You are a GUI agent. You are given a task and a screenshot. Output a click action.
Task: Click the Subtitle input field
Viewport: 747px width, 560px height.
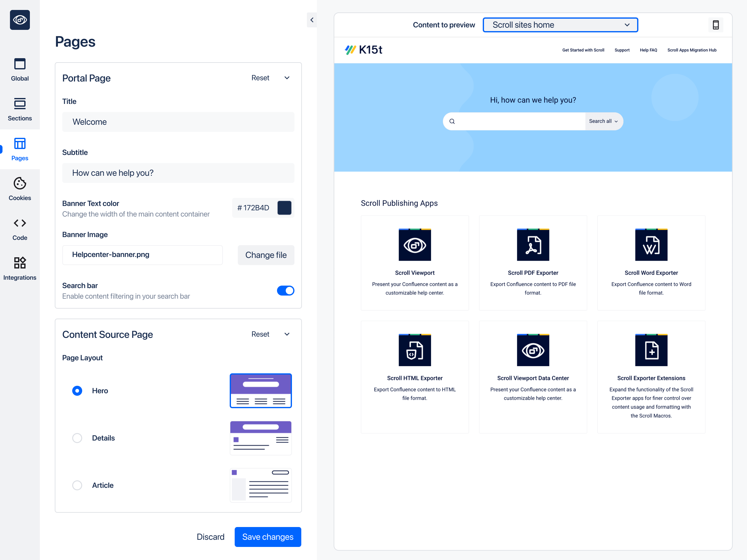point(178,173)
